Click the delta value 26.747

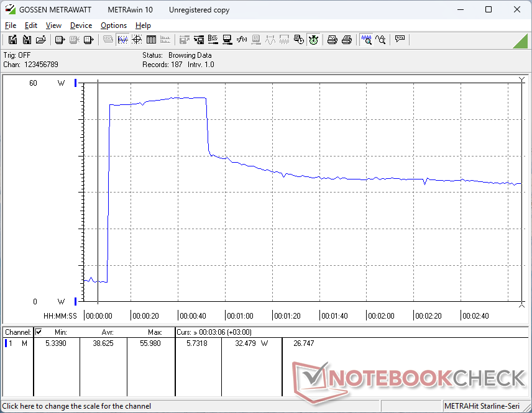coord(304,343)
